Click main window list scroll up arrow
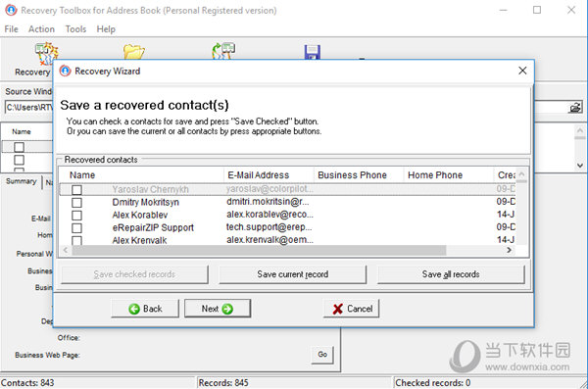588x389 pixels. (x=580, y=131)
